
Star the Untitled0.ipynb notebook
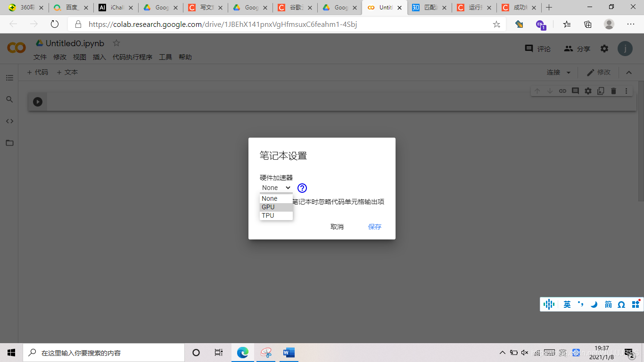pyautogui.click(x=116, y=43)
